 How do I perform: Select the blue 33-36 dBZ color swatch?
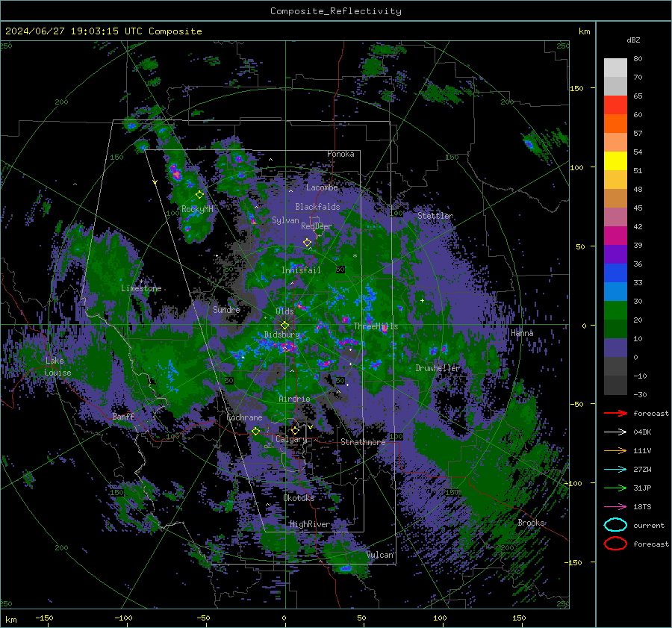coord(615,273)
